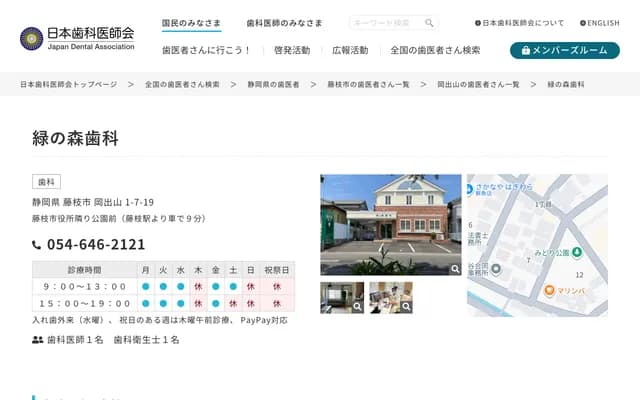
Task: Open the 啓発活動 menu
Action: coord(292,50)
